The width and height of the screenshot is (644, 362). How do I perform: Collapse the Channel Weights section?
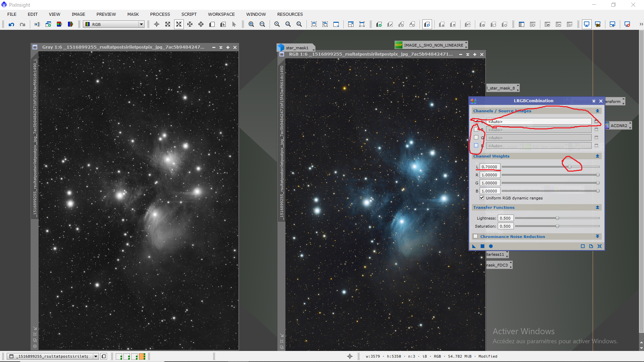[597, 156]
